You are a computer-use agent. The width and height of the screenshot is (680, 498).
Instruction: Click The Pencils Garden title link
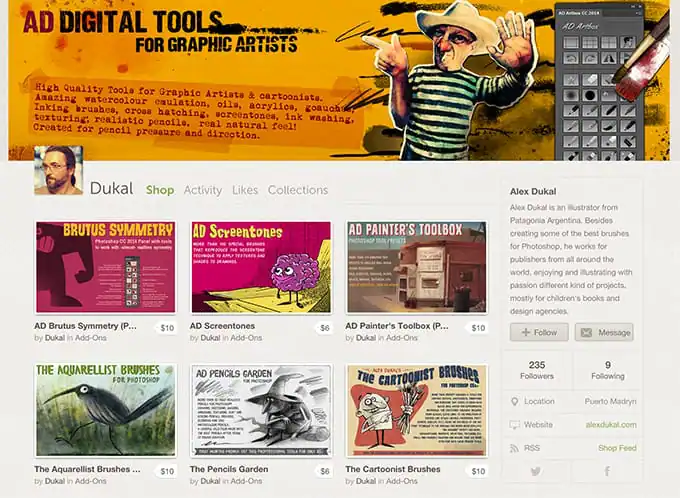pyautogui.click(x=229, y=469)
